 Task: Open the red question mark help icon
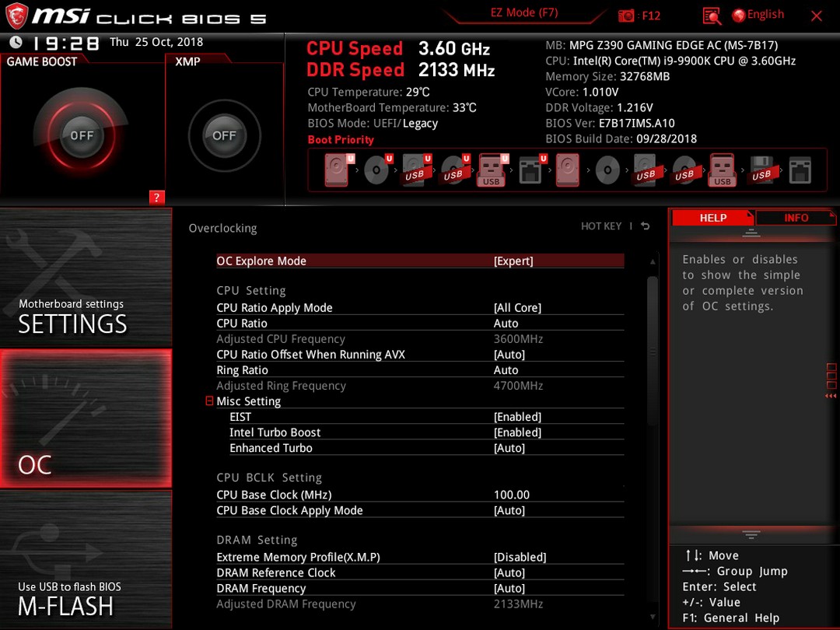pyautogui.click(x=156, y=197)
